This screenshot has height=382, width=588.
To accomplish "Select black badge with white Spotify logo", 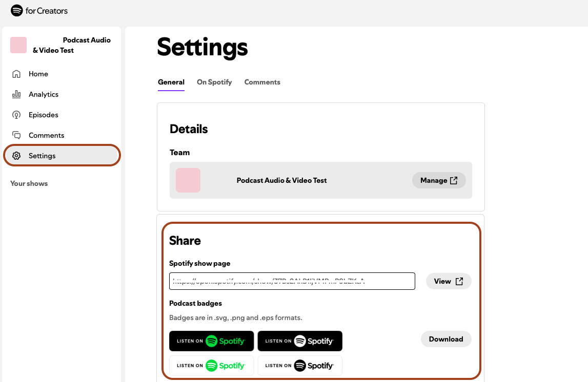I will (300, 341).
